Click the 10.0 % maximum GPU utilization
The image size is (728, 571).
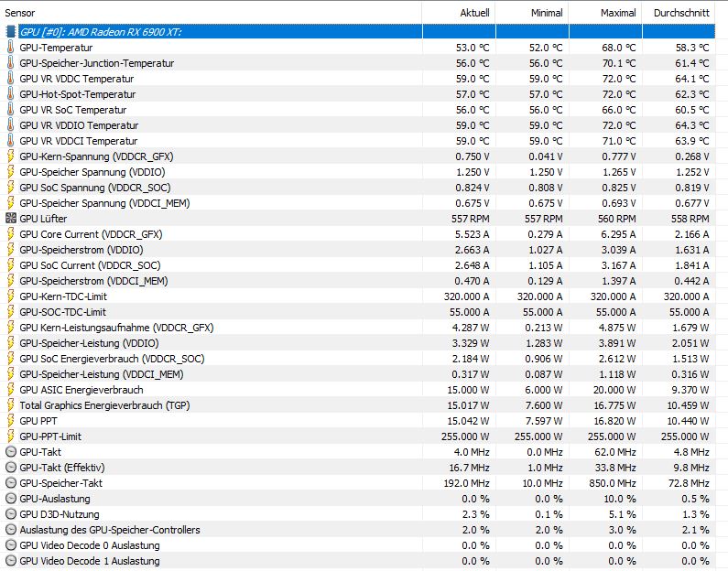620,499
